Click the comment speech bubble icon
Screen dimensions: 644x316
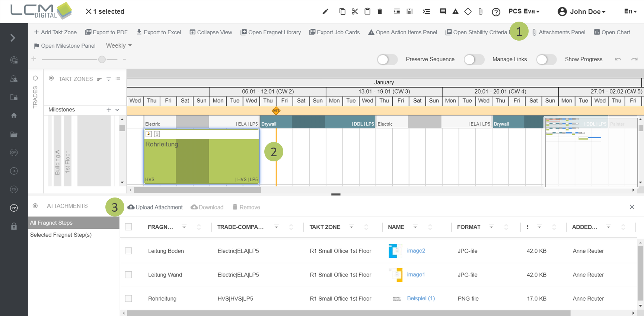[443, 12]
